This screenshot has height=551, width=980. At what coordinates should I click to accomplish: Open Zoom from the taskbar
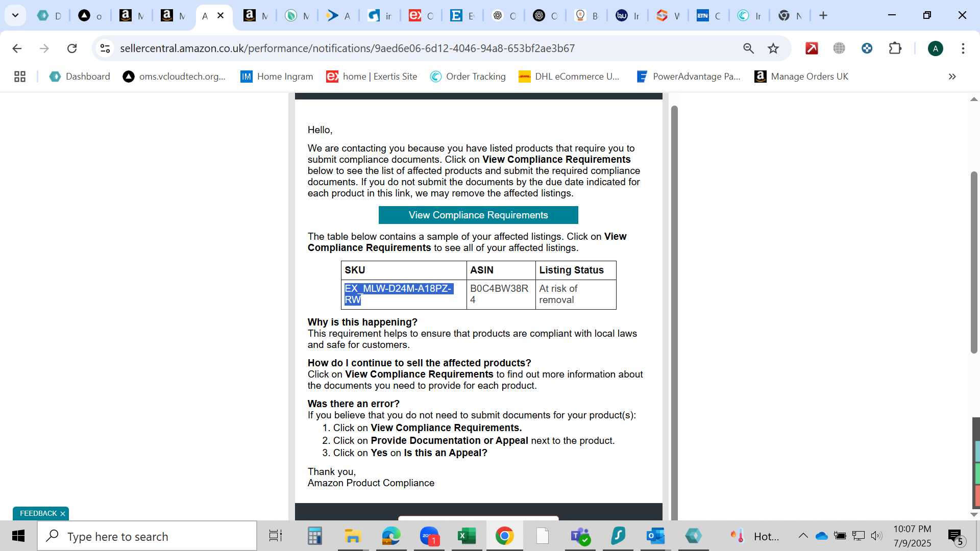(x=429, y=536)
